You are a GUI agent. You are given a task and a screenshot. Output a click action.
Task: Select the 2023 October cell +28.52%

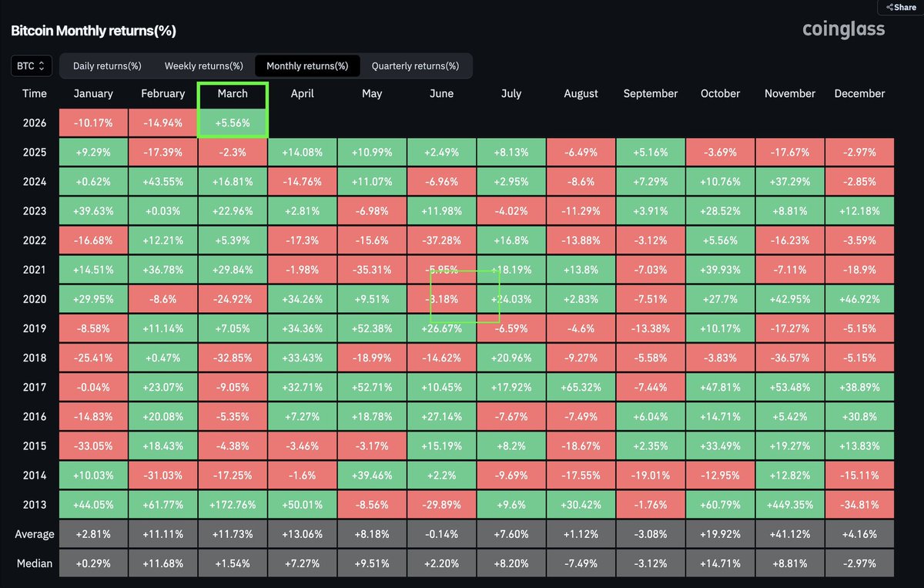(x=720, y=211)
